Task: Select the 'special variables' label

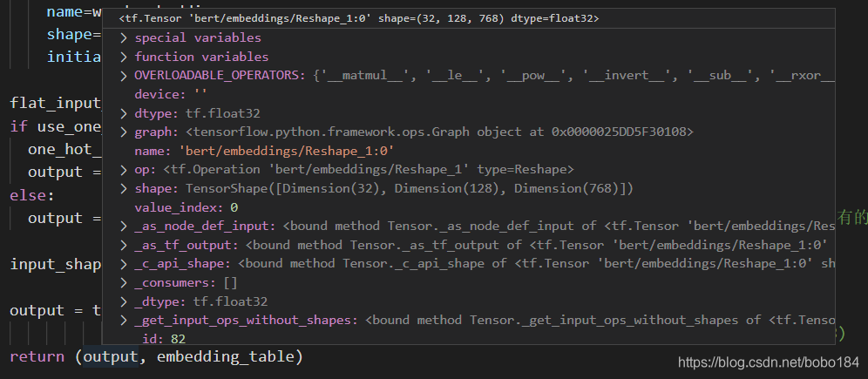Action: click(198, 38)
